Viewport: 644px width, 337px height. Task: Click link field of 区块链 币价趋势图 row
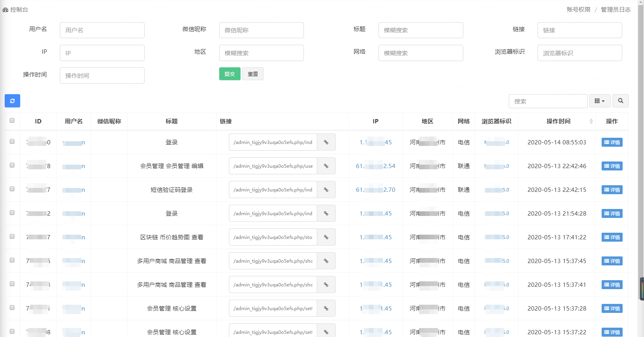point(273,237)
